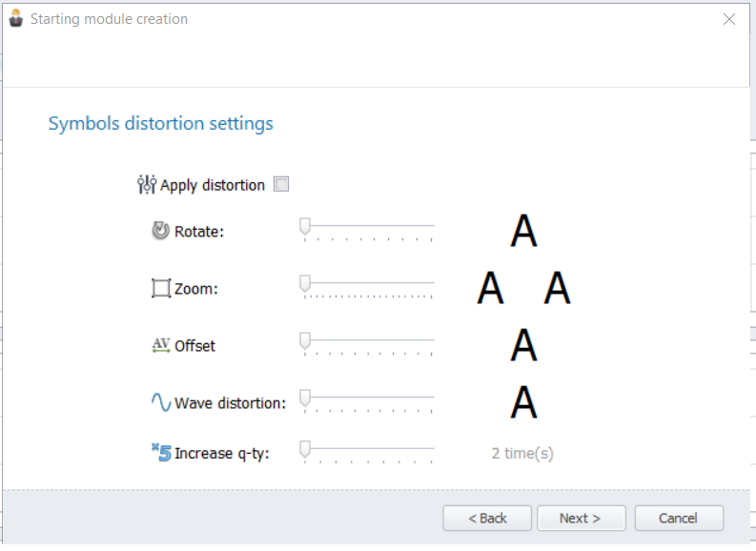Go Back to the previous step

tap(487, 519)
